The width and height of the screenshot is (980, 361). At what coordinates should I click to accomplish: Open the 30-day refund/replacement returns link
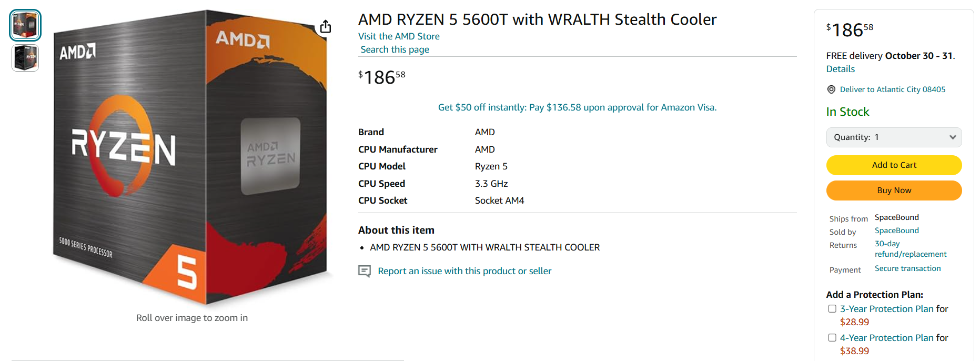910,249
